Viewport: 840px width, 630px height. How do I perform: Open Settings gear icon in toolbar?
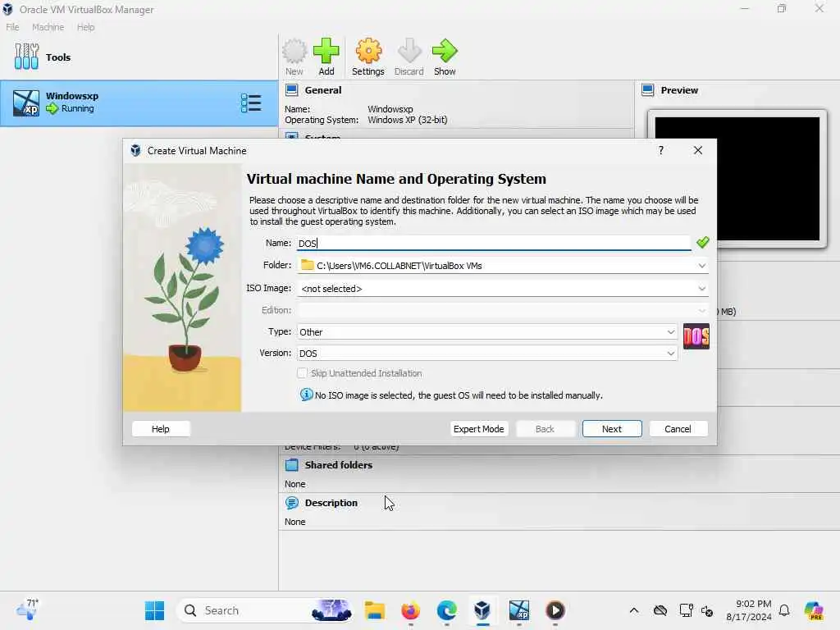[x=368, y=52]
